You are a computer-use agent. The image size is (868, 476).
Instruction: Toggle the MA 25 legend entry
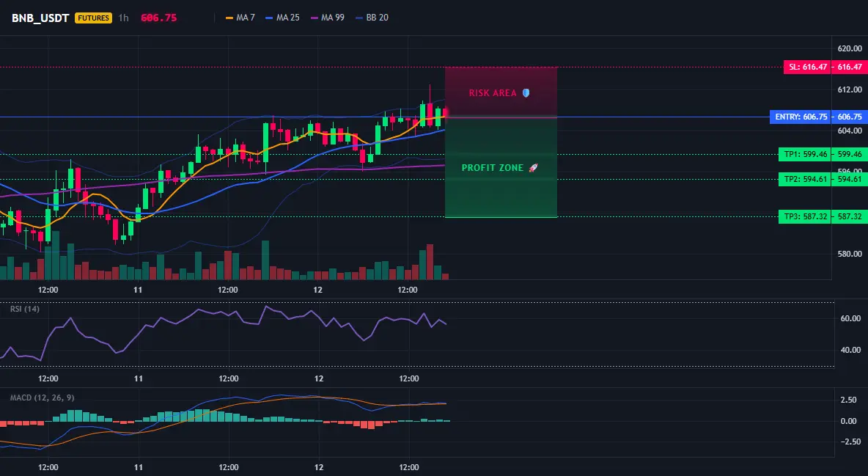[282, 18]
